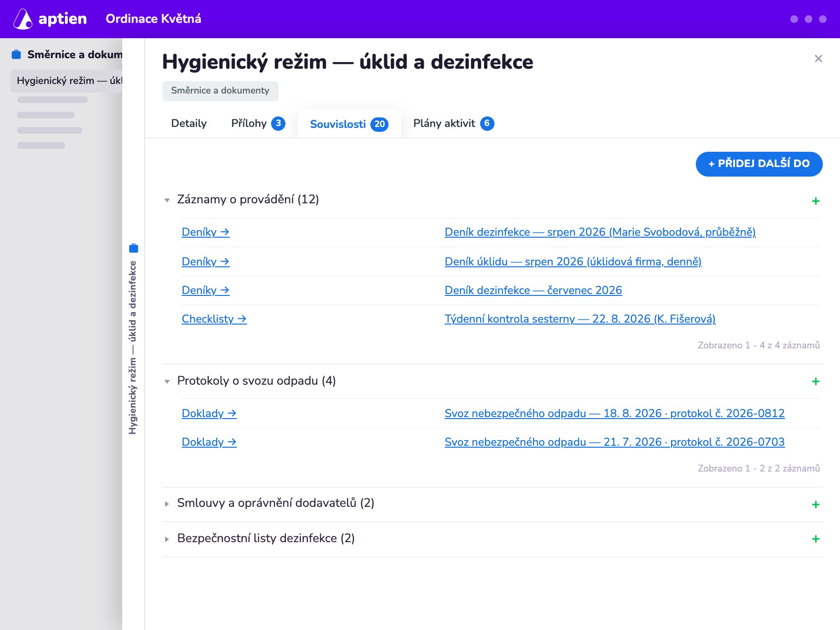Collapse the Protokoly o svozu odpadu section

click(167, 381)
